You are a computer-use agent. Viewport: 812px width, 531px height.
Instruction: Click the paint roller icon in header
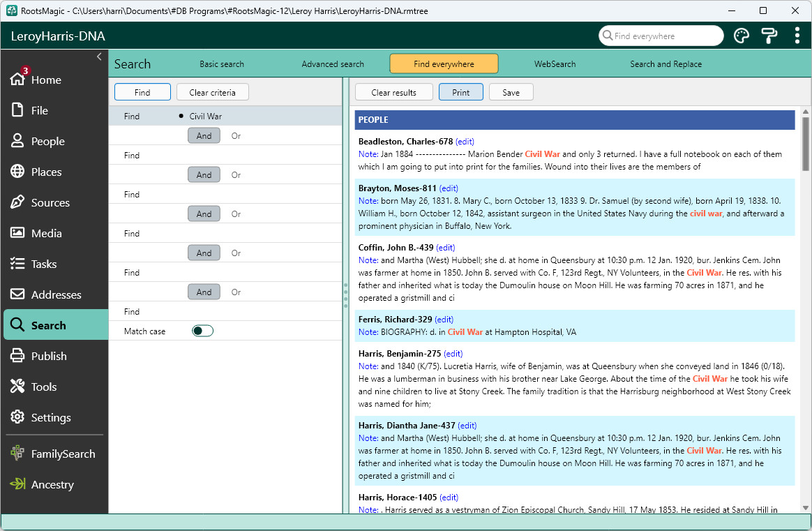(769, 36)
